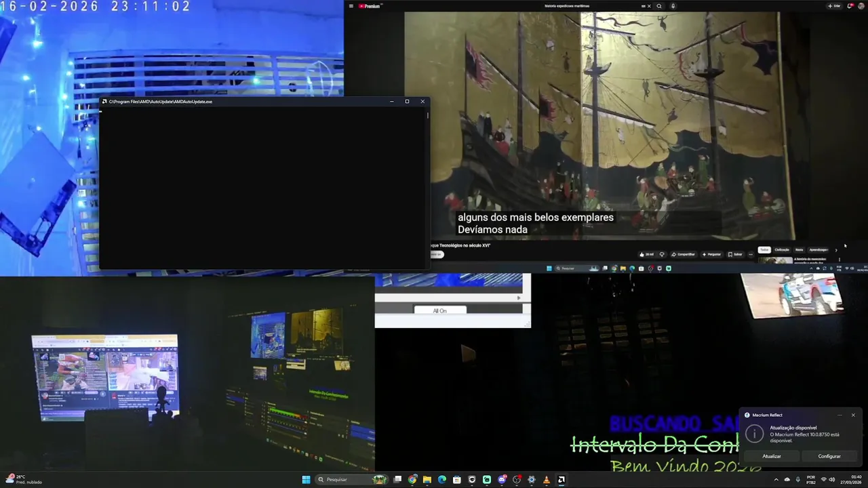The image size is (868, 488).
Task: Open Microsoft Edge from the bottom taskbar
Action: click(442, 480)
